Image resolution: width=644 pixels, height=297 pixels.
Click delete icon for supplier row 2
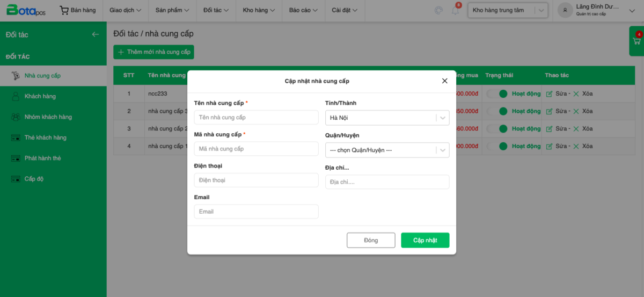pyautogui.click(x=576, y=111)
